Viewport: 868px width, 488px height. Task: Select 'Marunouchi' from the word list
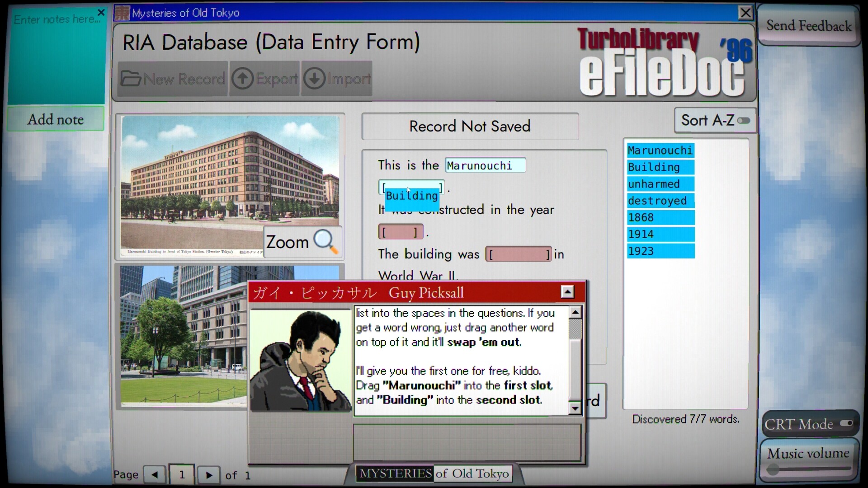pos(660,150)
